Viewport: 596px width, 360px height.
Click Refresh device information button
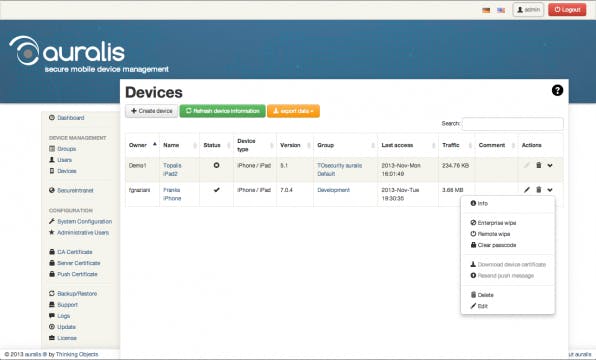tap(222, 111)
